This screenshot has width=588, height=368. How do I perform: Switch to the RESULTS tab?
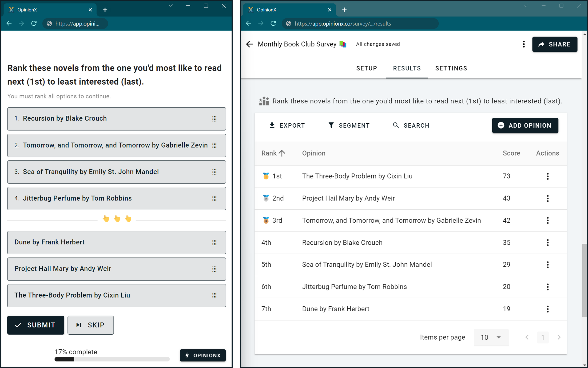click(x=407, y=68)
